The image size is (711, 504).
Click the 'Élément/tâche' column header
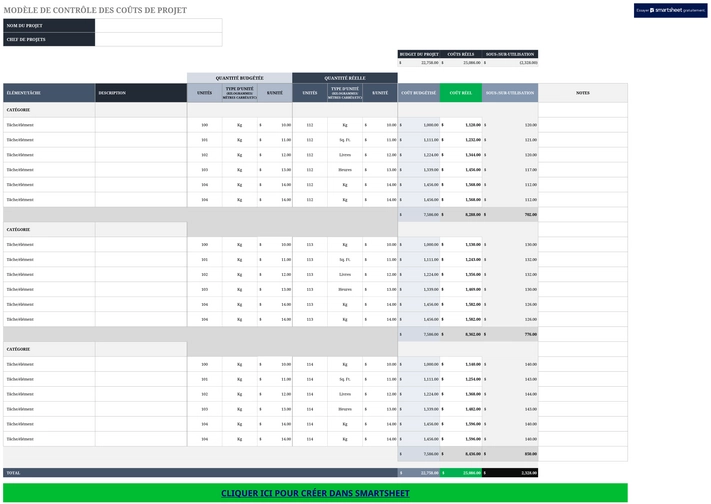click(49, 93)
